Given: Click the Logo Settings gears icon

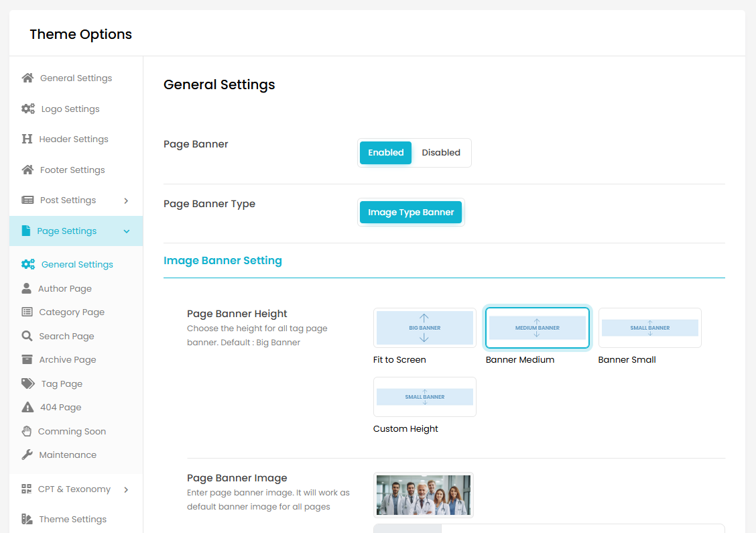Looking at the screenshot, I should coord(28,109).
